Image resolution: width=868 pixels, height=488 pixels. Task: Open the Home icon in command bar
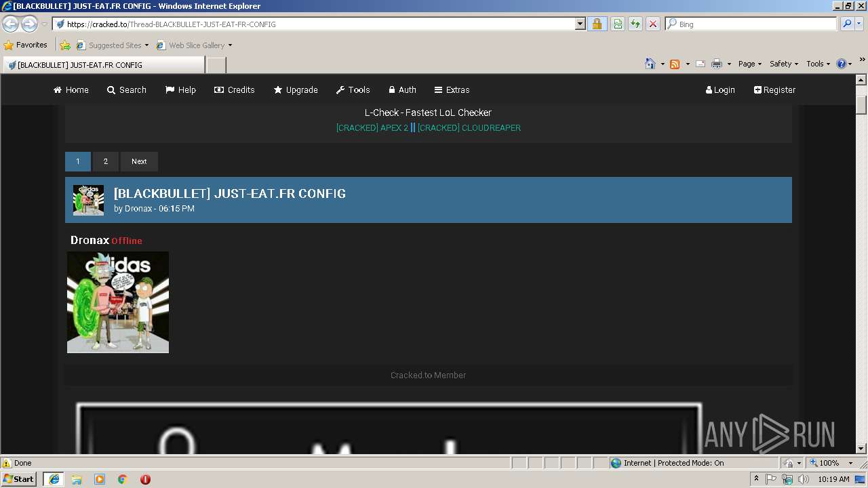pos(650,64)
